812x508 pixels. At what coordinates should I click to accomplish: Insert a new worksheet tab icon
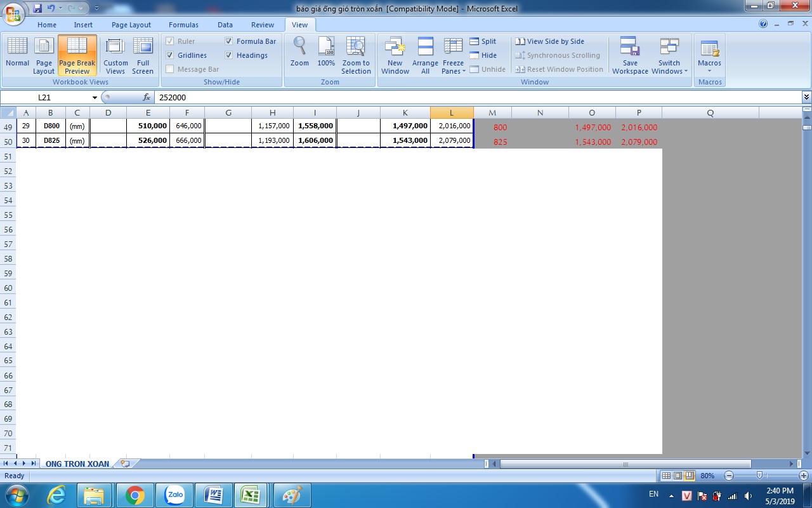125,464
